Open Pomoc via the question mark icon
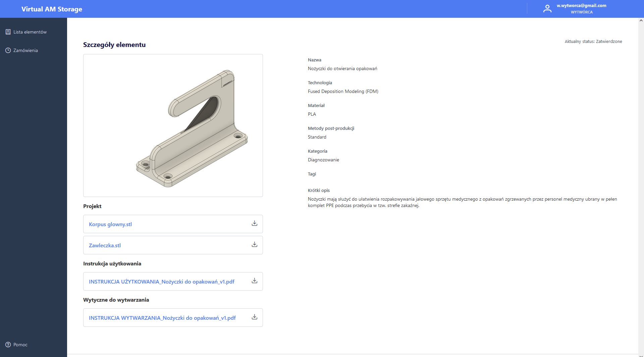 [8, 345]
